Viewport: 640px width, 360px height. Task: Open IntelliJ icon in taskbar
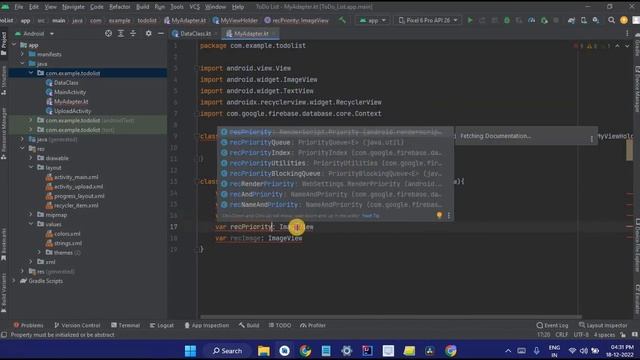367,351
